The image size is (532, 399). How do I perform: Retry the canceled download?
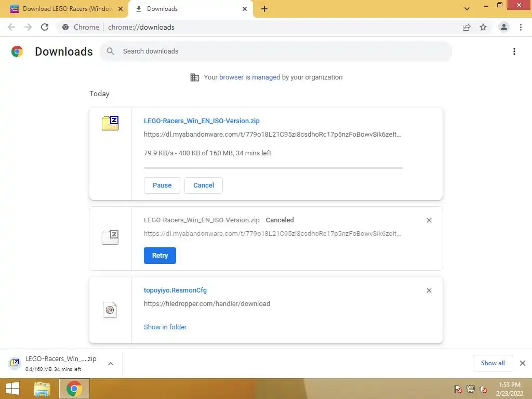(x=160, y=256)
